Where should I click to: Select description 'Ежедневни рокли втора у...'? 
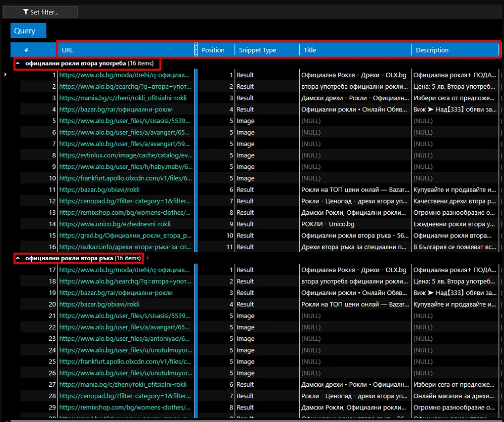pyautogui.click(x=454, y=224)
